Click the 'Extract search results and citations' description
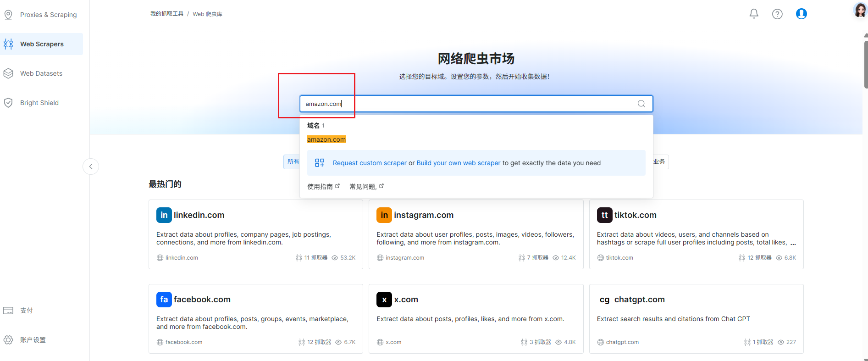The width and height of the screenshot is (868, 361). 674,319
